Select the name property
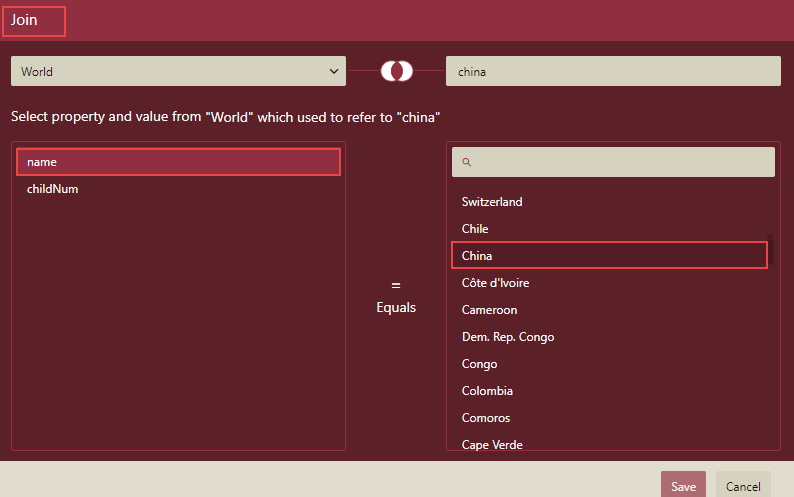This screenshot has height=497, width=794. coord(178,162)
